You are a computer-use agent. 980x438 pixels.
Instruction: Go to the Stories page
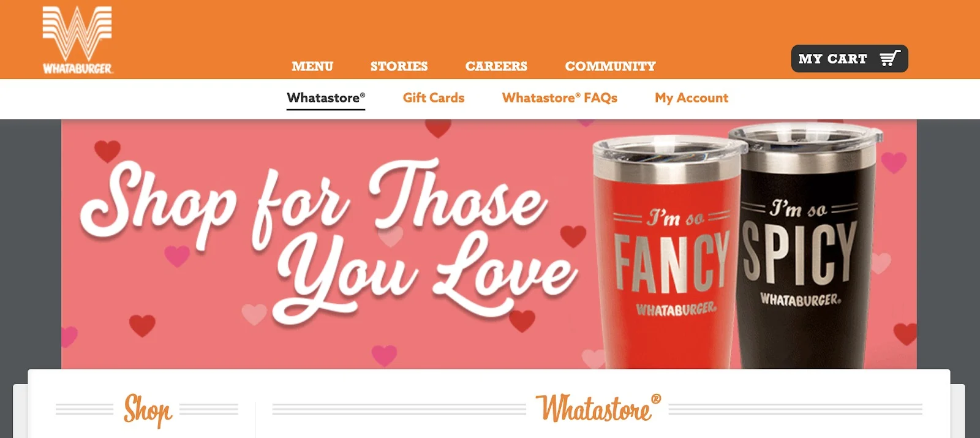(399, 66)
